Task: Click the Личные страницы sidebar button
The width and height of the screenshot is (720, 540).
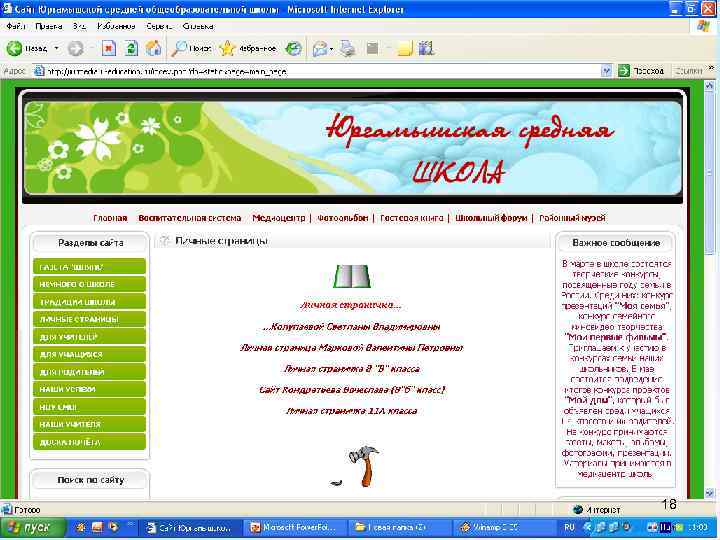Action: click(90, 319)
